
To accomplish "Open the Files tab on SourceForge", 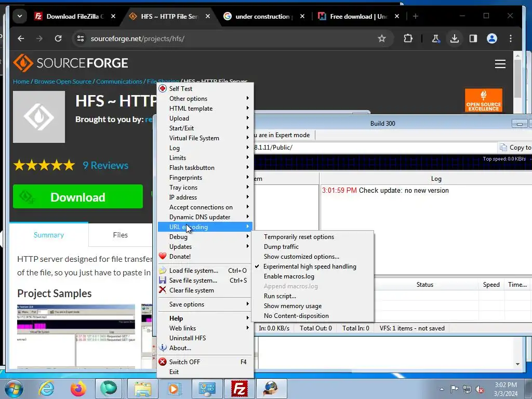I will (x=120, y=235).
